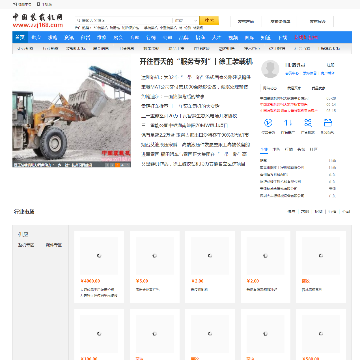This screenshot has height=360, width=360.
Task: Click the gray user avatar icon
Action: point(270,69)
